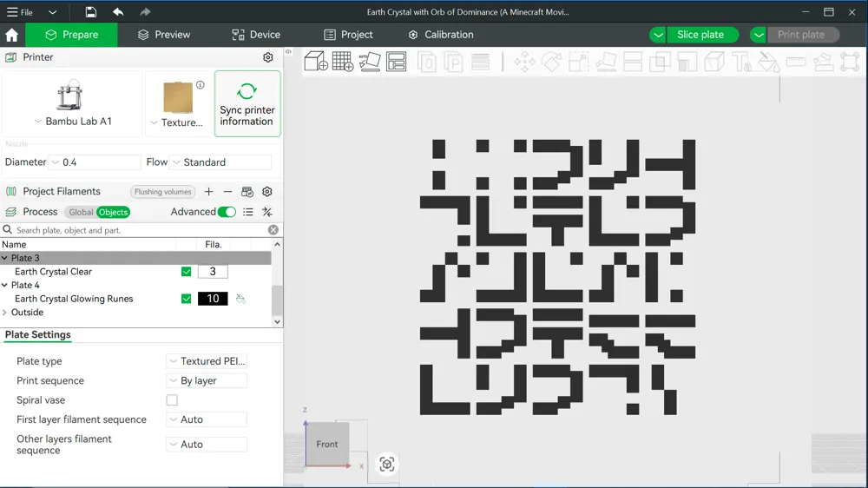Click the save project icon
The width and height of the screenshot is (868, 488).
(x=91, y=11)
